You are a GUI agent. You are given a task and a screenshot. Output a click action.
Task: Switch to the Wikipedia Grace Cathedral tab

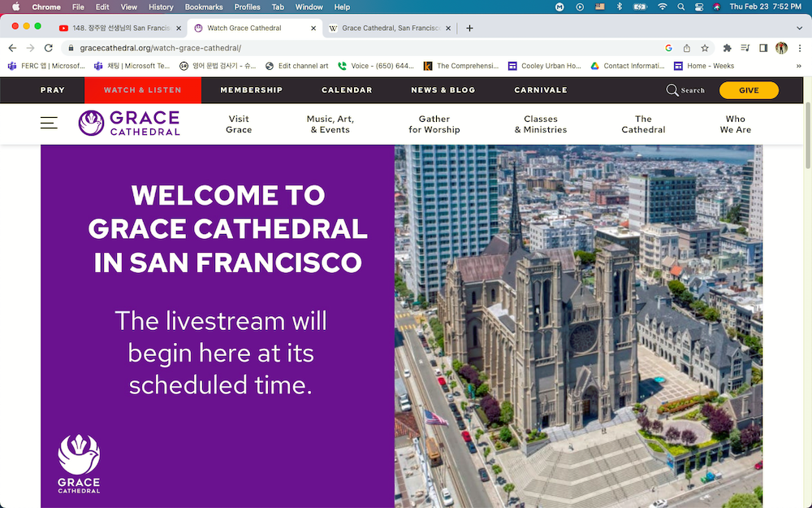point(390,28)
